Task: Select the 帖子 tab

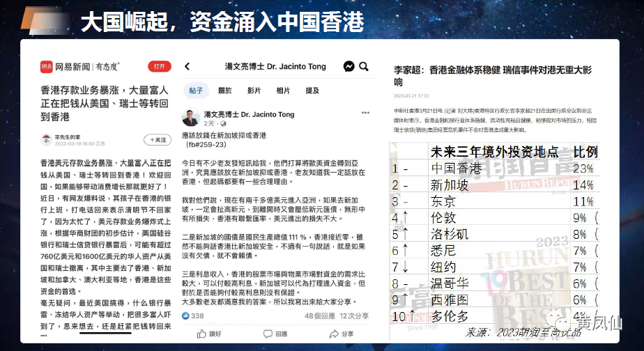Action: tap(196, 91)
